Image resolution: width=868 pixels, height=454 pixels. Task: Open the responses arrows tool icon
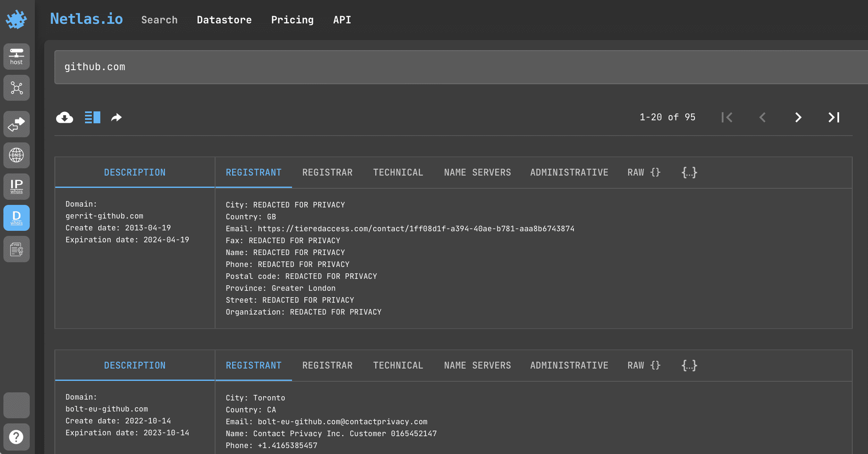click(x=17, y=124)
